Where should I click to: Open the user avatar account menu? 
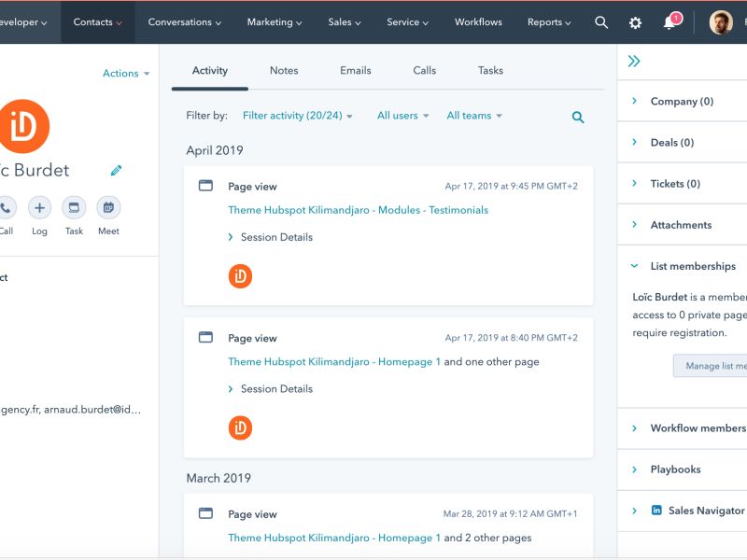tap(721, 22)
